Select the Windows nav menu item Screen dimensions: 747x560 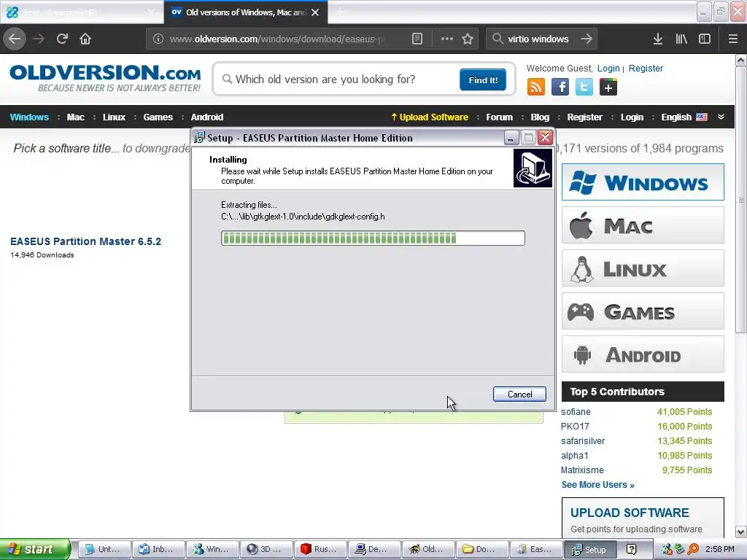tap(29, 117)
